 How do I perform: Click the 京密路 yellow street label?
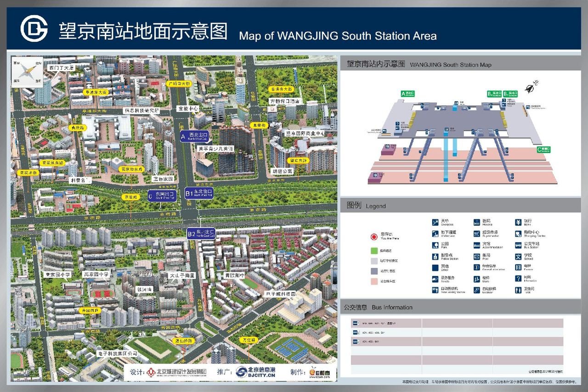click(131, 197)
